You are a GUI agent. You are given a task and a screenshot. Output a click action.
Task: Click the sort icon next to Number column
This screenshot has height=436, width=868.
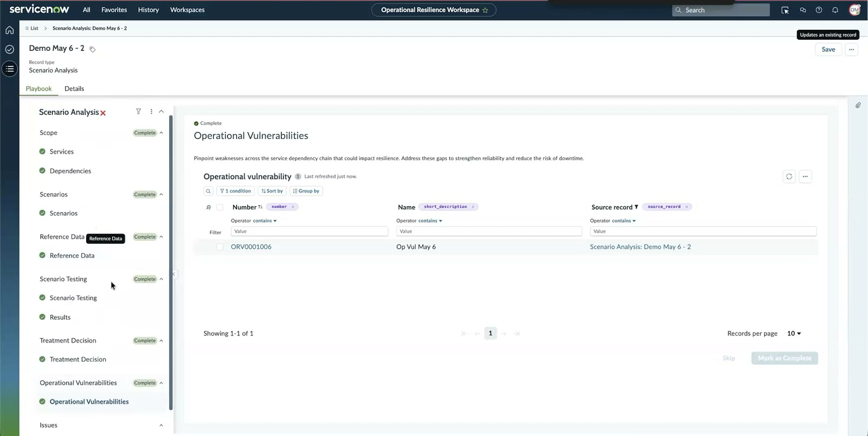click(x=260, y=207)
